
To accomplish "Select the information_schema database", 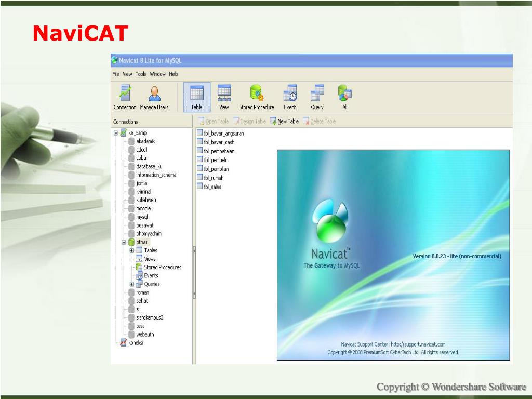I will (156, 175).
